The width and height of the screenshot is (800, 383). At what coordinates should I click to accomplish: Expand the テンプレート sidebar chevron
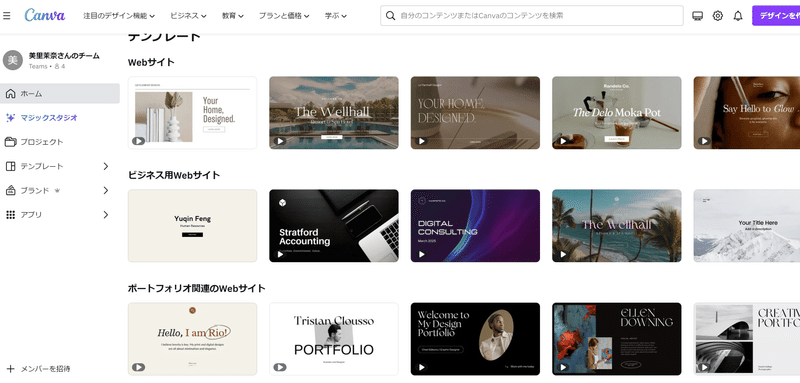coord(106,166)
